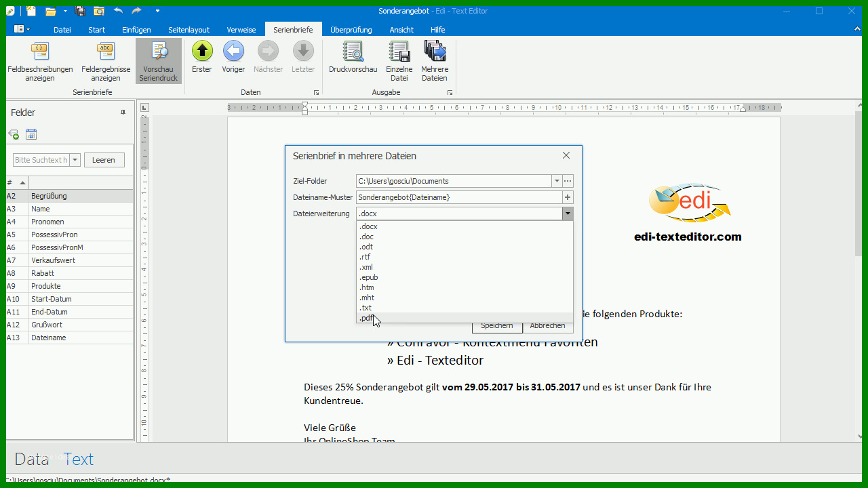Screen dimensions: 868x488
Task: Click the search text field in Felder
Action: [41, 160]
